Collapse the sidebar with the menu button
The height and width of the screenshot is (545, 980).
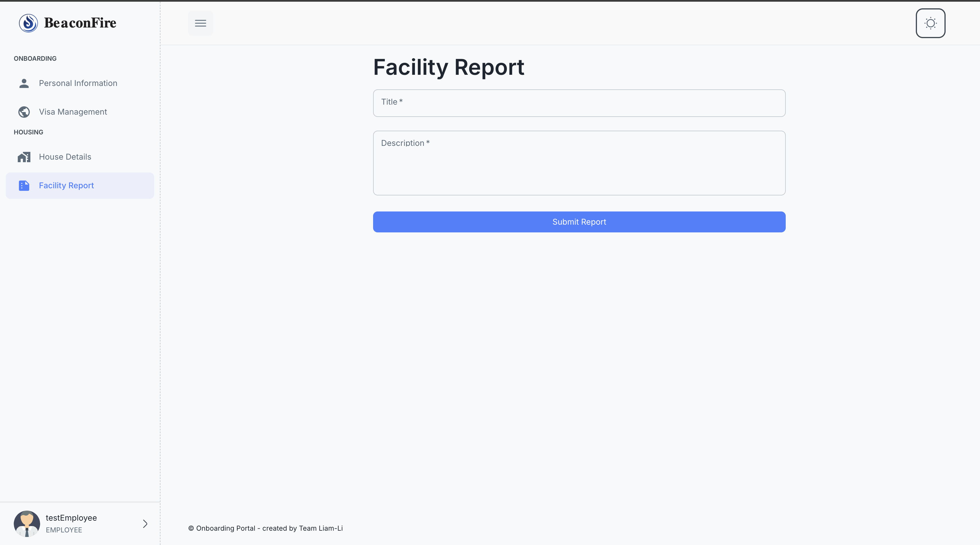[x=201, y=23]
